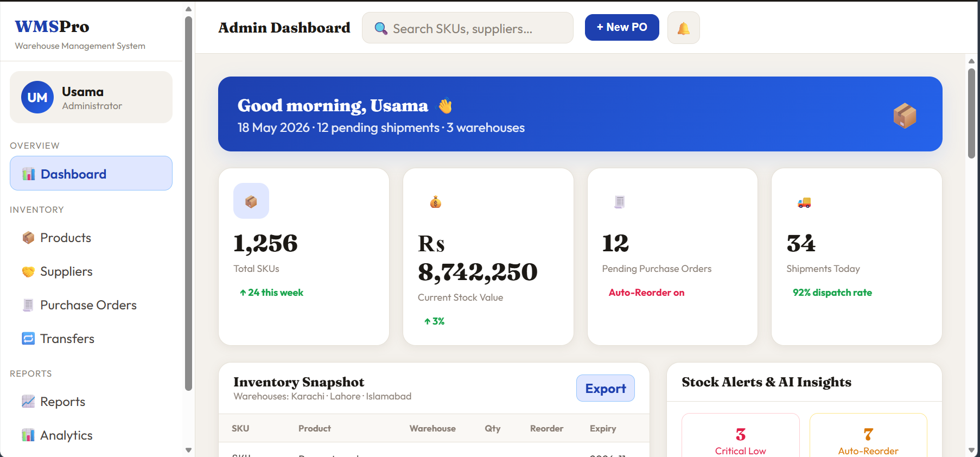Go to Suppliers page
This screenshot has width=980, height=457.
[91, 271]
